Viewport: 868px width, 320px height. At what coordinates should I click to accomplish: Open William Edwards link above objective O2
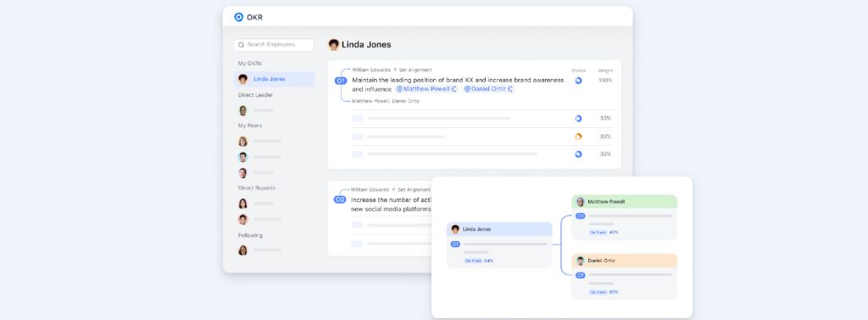[370, 189]
